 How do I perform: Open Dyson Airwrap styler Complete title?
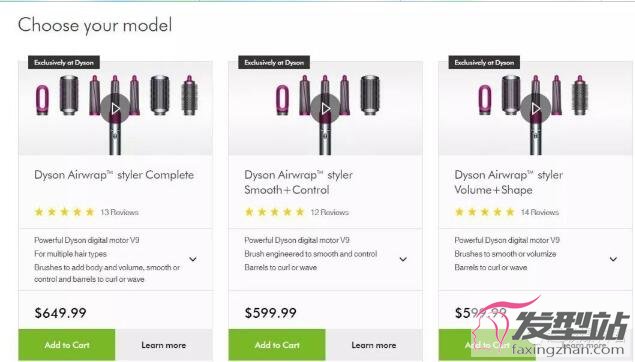point(114,175)
